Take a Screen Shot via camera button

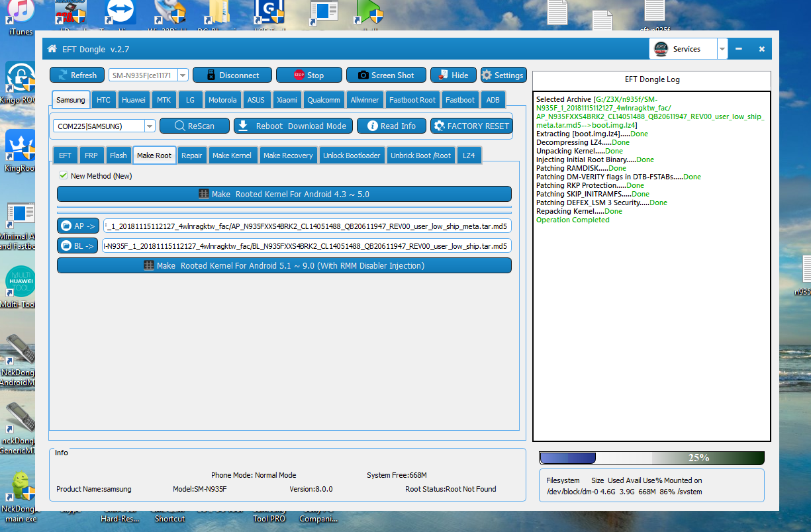tap(386, 75)
